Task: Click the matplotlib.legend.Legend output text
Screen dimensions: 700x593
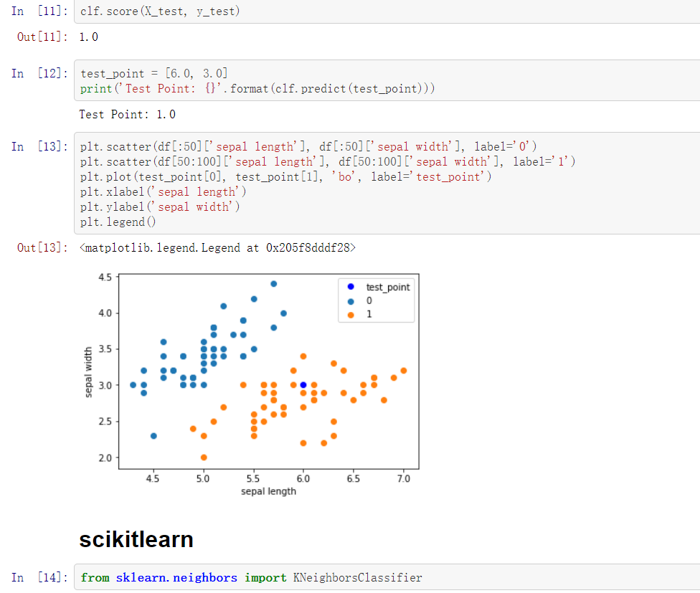Action: [x=218, y=248]
